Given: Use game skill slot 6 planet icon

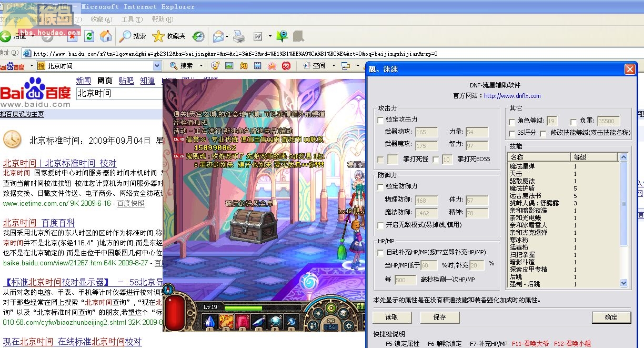Looking at the screenshot, I should click(x=291, y=321).
